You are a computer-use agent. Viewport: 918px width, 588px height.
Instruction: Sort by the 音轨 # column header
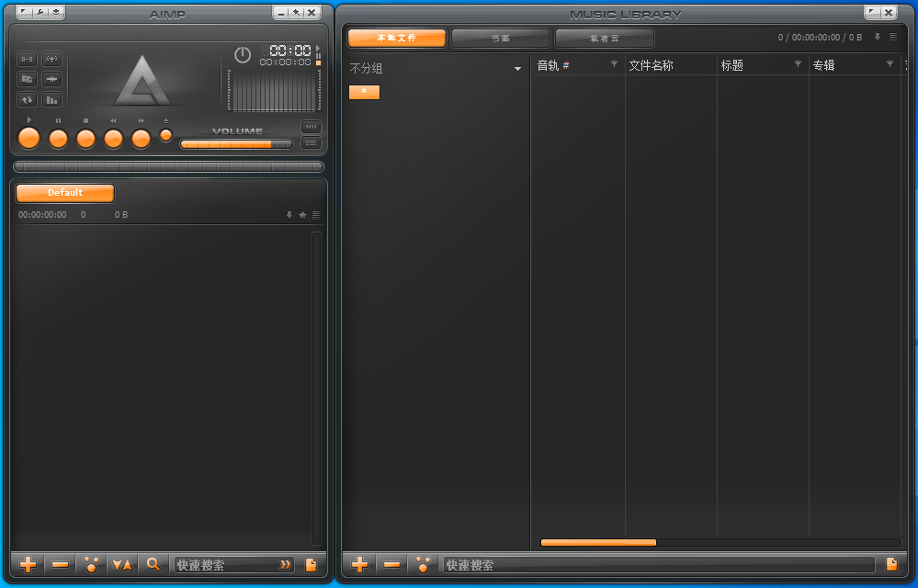[553, 65]
